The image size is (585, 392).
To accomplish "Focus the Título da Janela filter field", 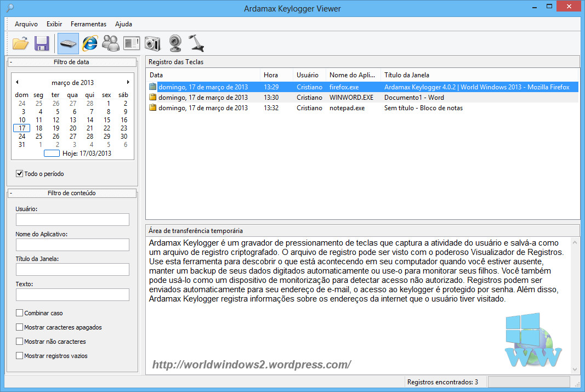I will coord(72,269).
